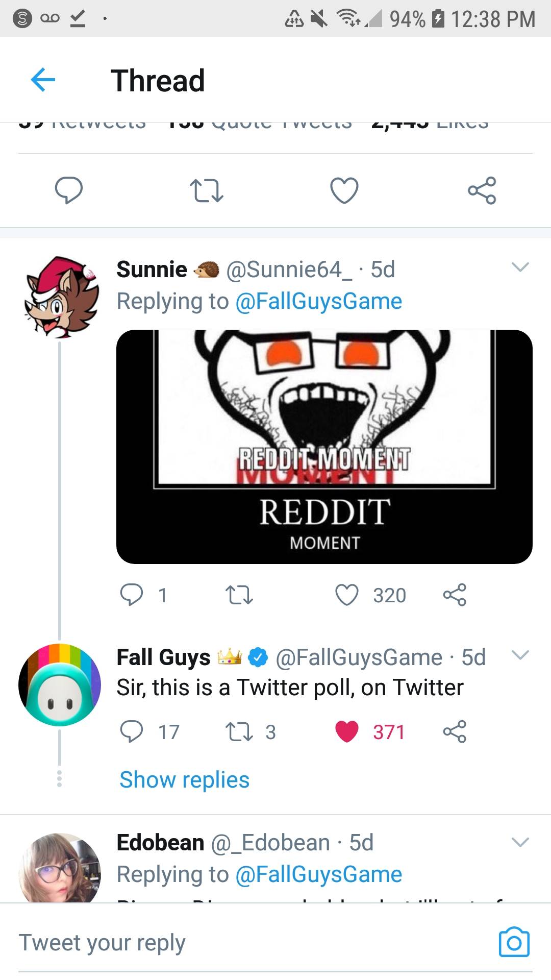This screenshot has width=551, height=980.
Task: Open the camera to attach a photo
Action: pos(514,942)
